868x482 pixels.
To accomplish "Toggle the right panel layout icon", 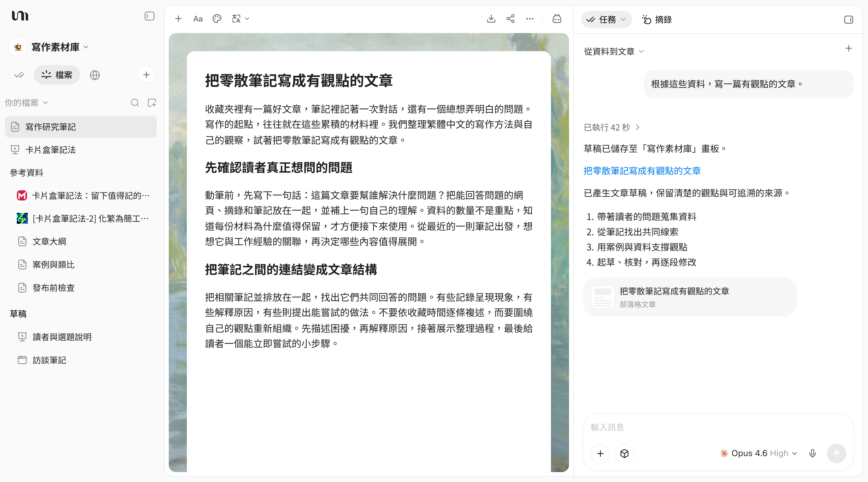I will tap(848, 20).
